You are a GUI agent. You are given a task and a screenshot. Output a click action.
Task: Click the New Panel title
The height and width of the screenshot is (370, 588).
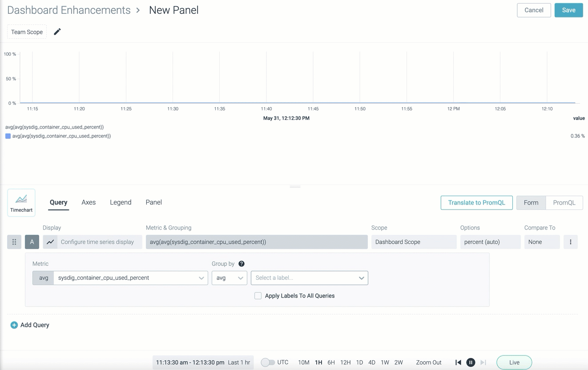[x=174, y=10]
